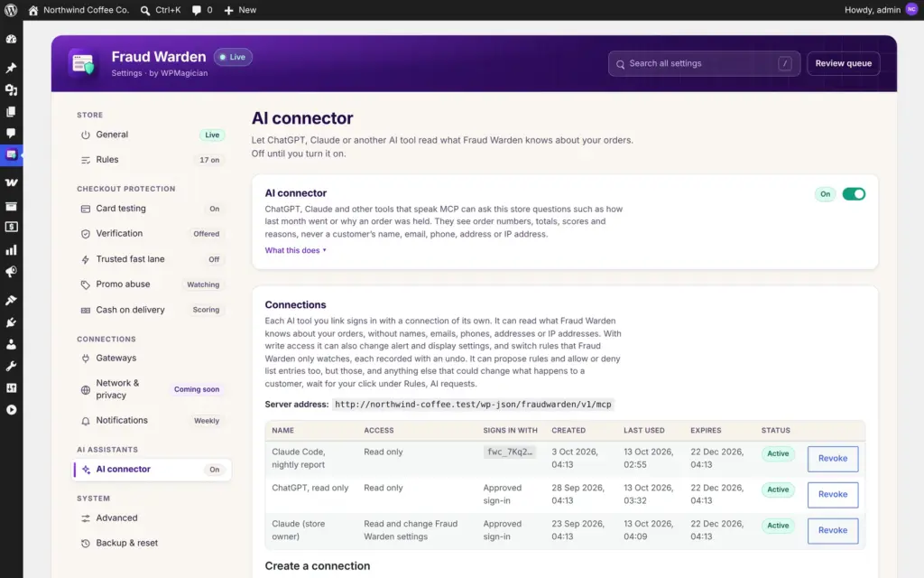Viewport: 924px width, 578px height.
Task: Open Notifications settings
Action: (x=152, y=421)
